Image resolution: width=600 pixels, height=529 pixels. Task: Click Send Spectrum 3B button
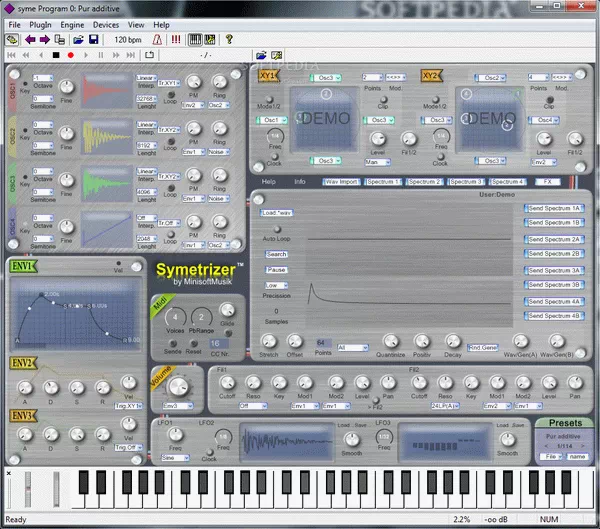554,285
